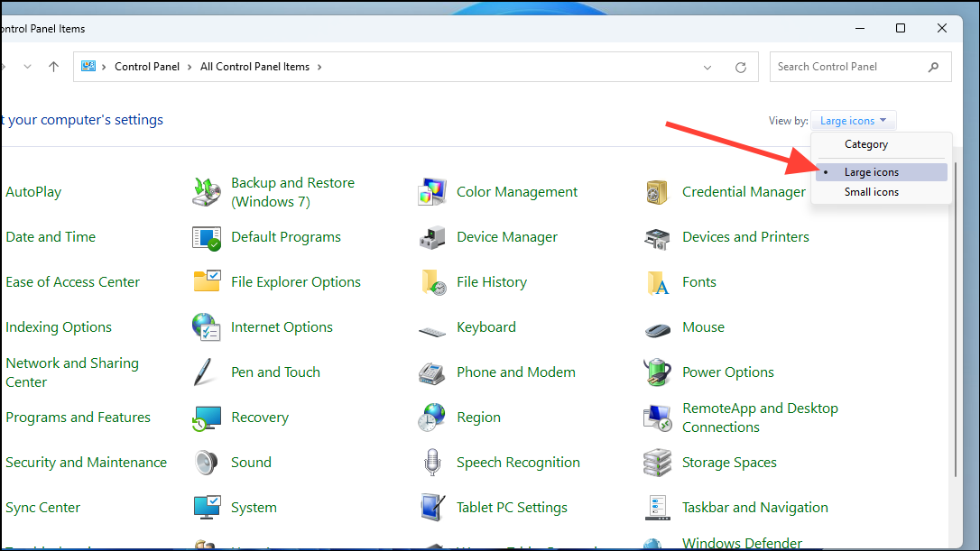The height and width of the screenshot is (551, 980).
Task: Click the Region globe-clock icon
Action: 431,418
